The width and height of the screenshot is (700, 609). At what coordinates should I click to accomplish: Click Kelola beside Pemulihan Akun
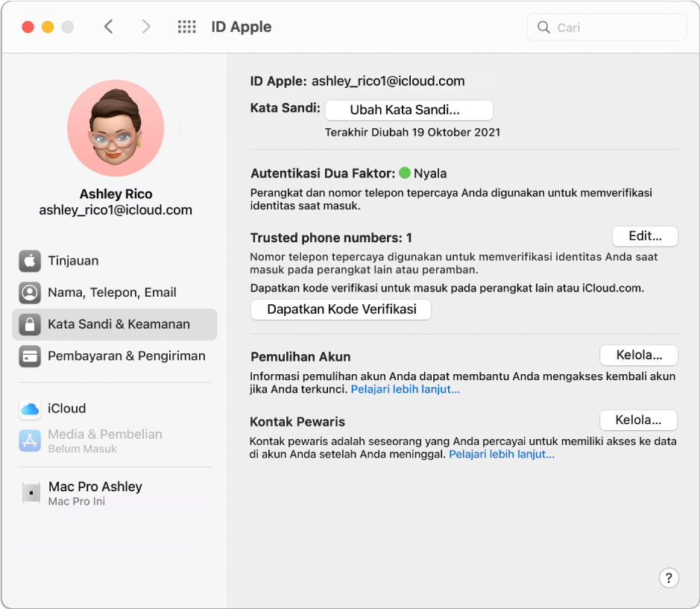(638, 355)
